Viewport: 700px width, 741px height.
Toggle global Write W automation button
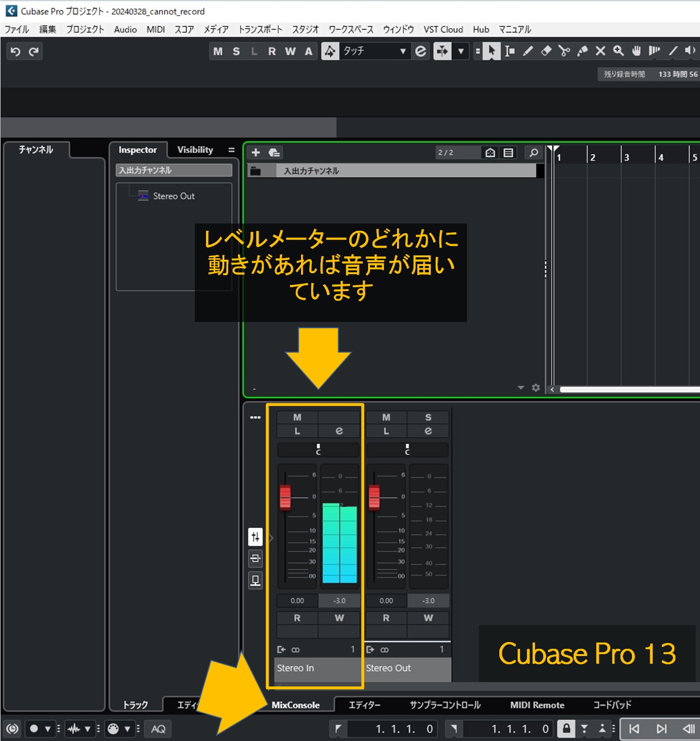click(290, 51)
